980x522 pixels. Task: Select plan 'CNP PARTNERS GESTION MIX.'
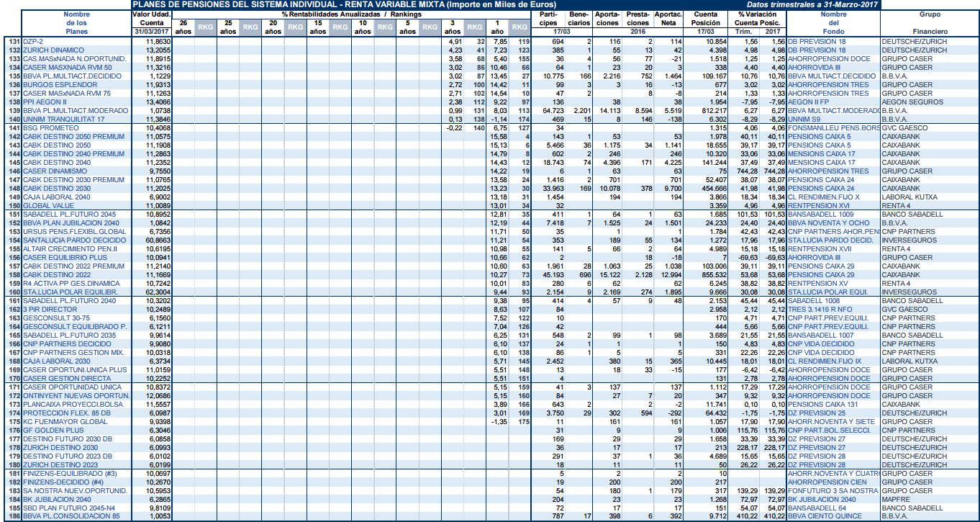73,353
